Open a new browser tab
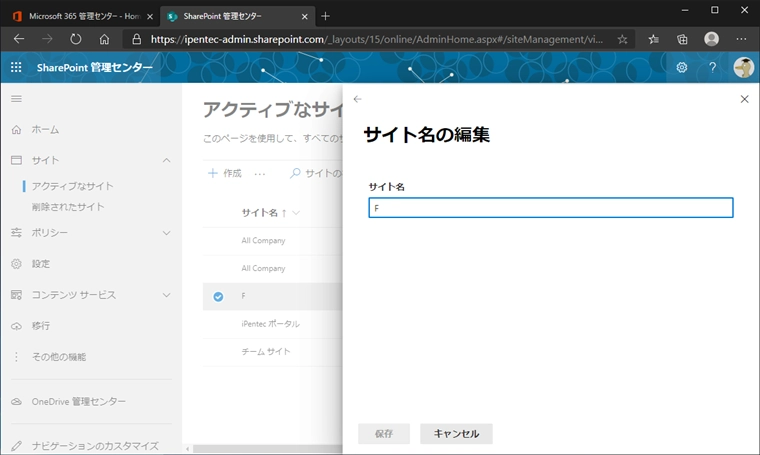The image size is (760, 455). [325, 16]
